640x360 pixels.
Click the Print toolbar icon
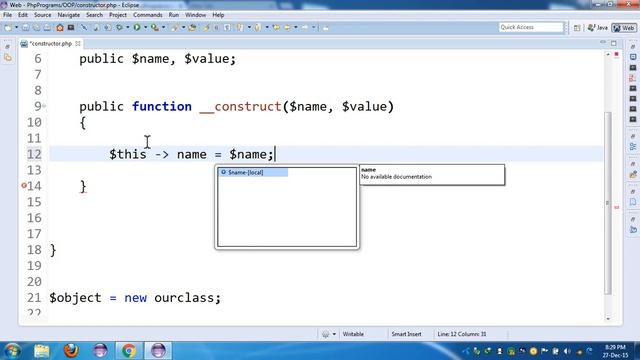click(x=47, y=27)
